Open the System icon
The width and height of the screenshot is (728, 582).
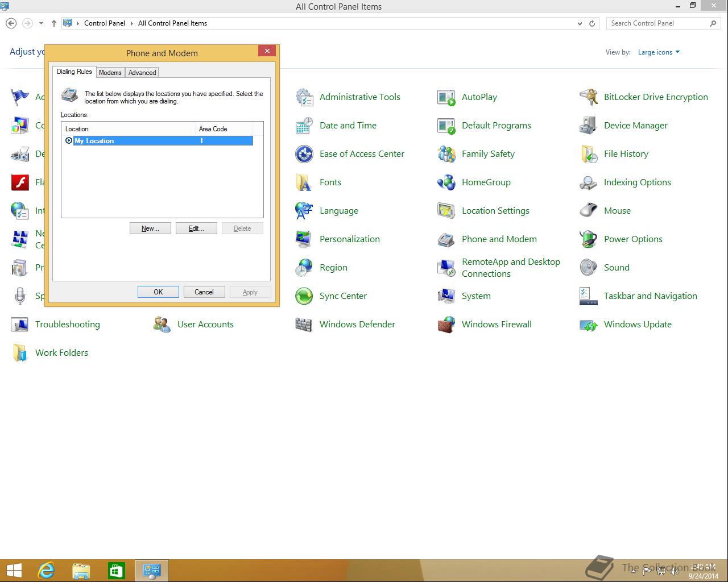click(x=446, y=296)
